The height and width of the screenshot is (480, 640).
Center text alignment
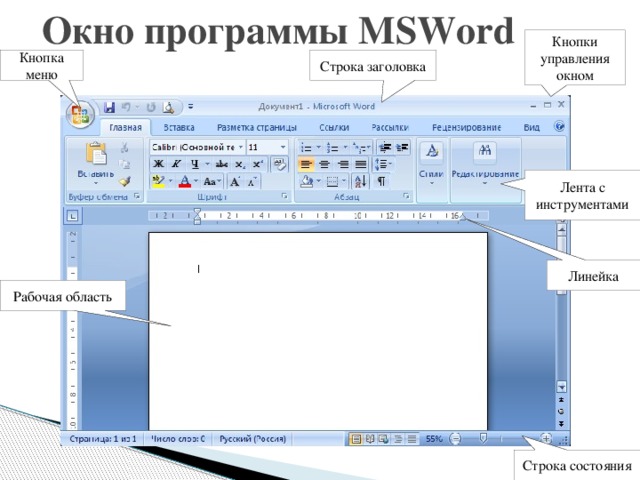(x=324, y=164)
